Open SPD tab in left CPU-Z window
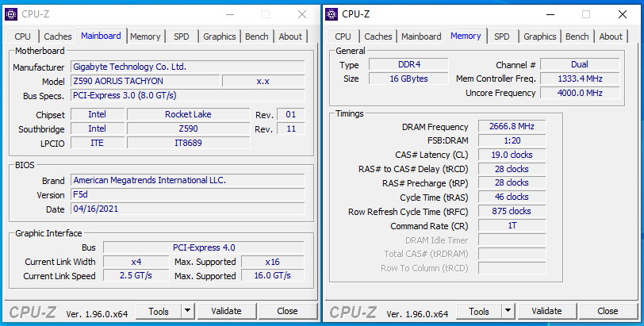This screenshot has width=644, height=326. tap(182, 36)
